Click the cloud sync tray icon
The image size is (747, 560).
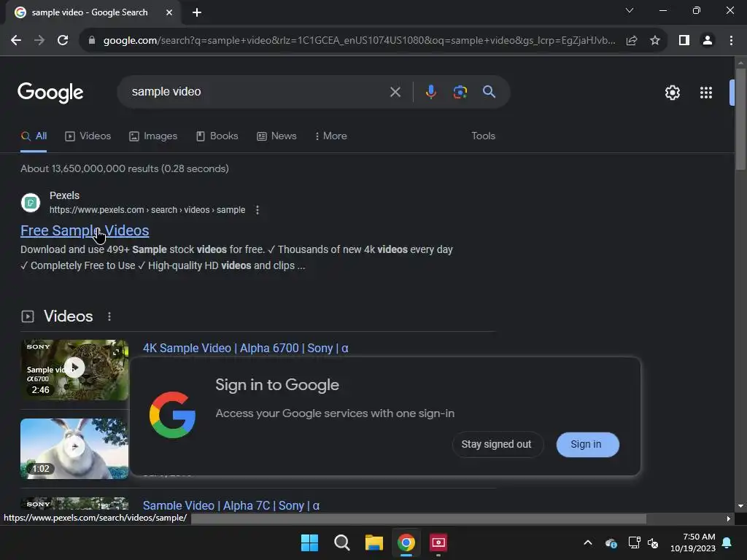coord(611,542)
